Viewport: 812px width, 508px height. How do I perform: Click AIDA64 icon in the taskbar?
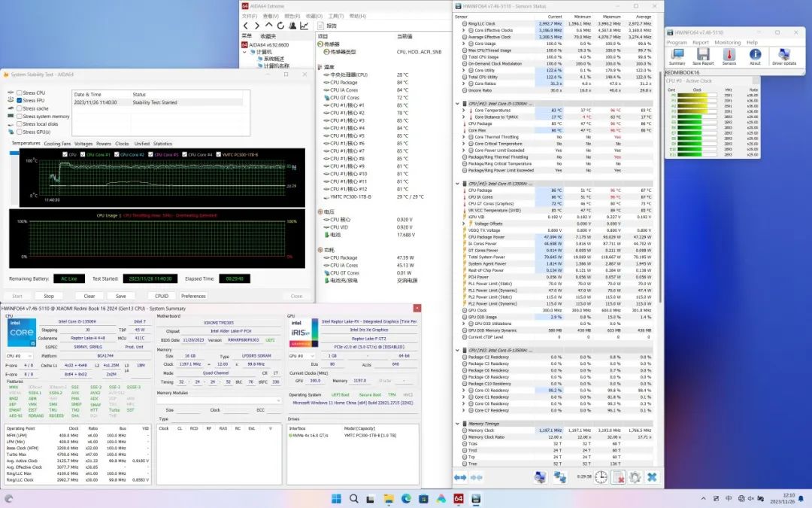coord(458,498)
